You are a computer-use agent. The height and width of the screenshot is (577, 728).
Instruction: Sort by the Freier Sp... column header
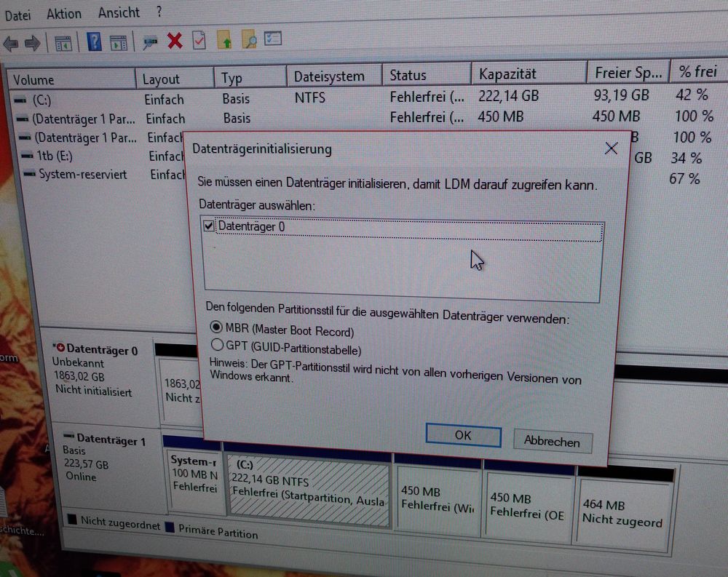pos(628,73)
